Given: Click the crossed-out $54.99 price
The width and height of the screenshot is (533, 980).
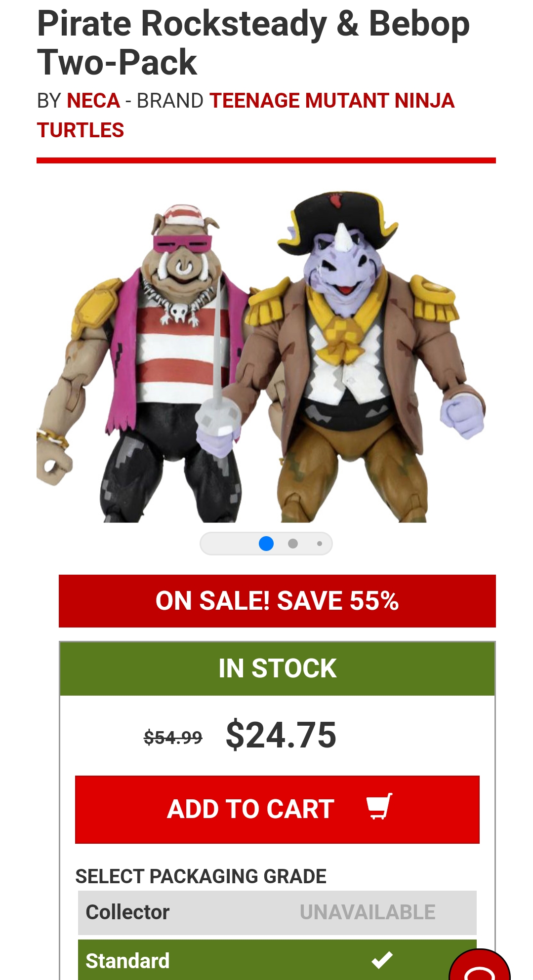Looking at the screenshot, I should pos(173,738).
